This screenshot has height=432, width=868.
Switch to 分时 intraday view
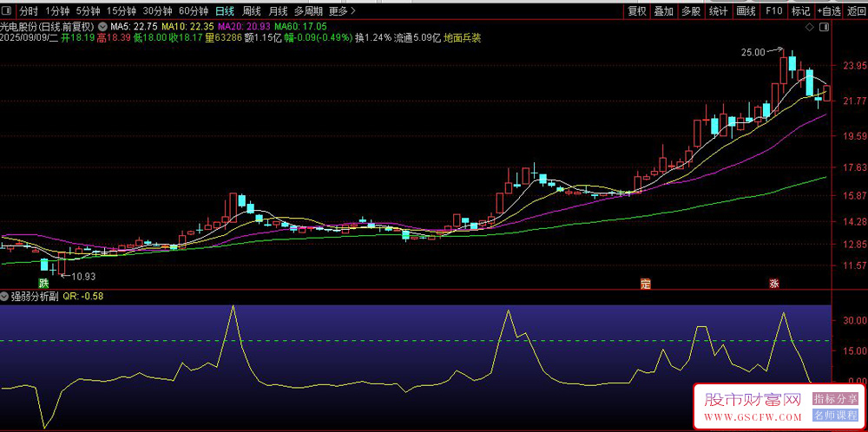tap(29, 10)
